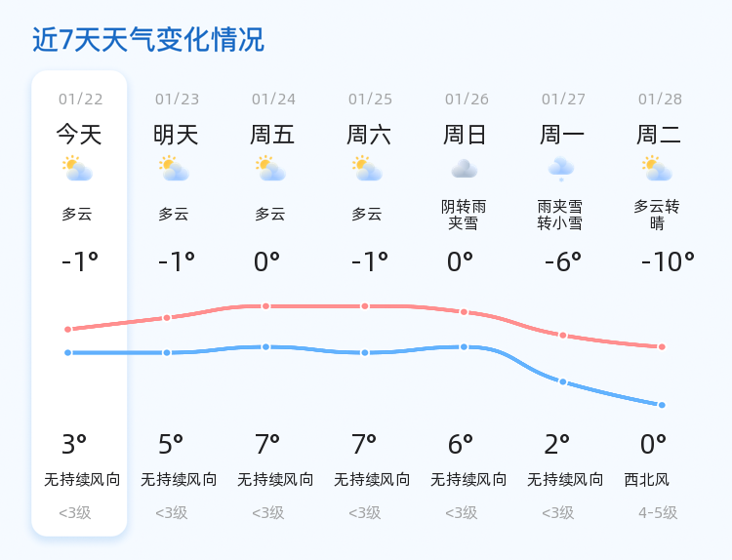Click the overcast cloud icon for 周日
Screen dimensions: 732x560
(464, 169)
